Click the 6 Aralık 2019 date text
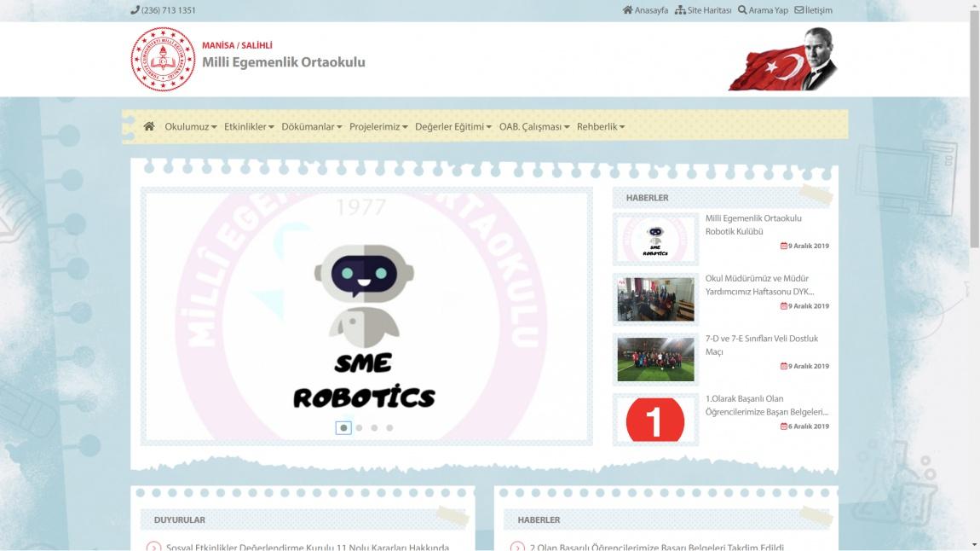The height and width of the screenshot is (551, 980). click(808, 426)
